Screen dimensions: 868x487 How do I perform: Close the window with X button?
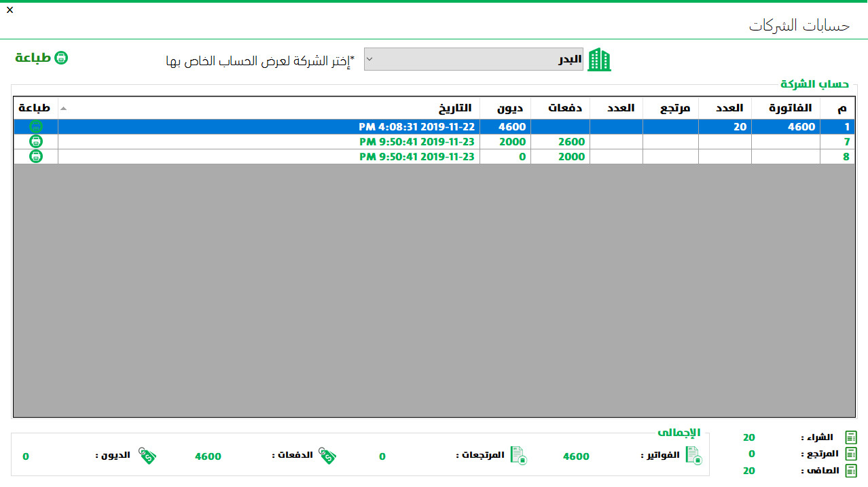point(10,10)
